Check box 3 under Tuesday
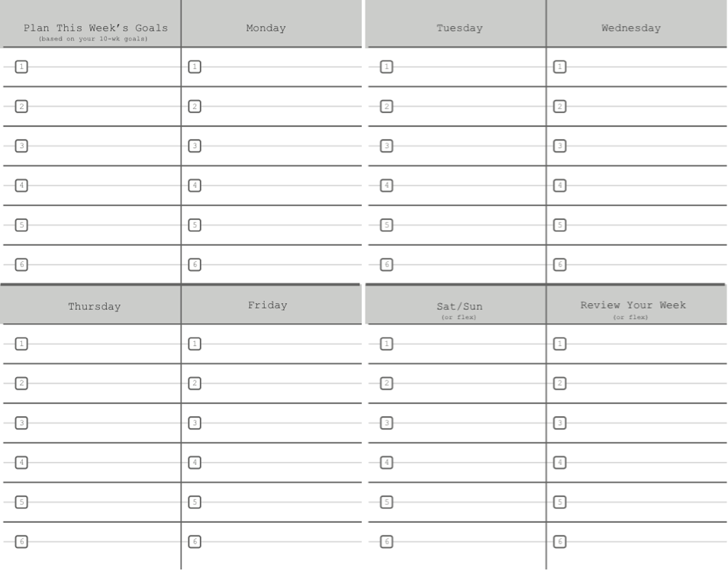The image size is (728, 571). [386, 146]
